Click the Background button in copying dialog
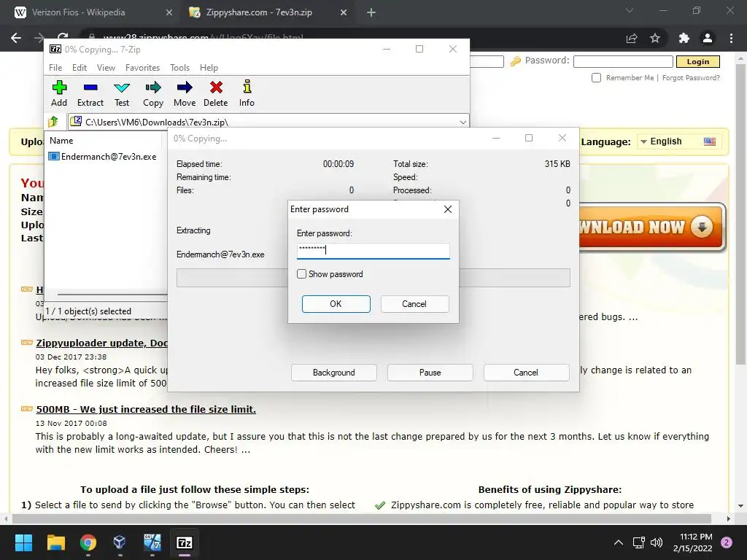 tap(334, 373)
